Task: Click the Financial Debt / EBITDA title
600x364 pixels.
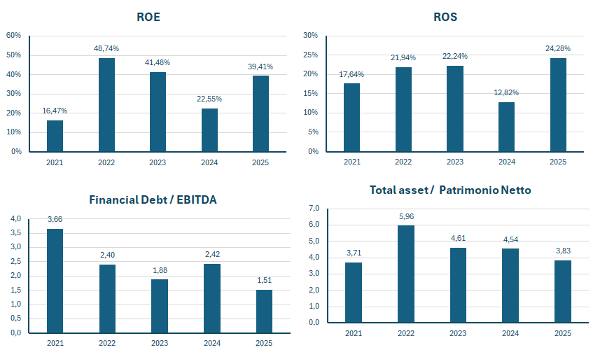Action: (153, 199)
